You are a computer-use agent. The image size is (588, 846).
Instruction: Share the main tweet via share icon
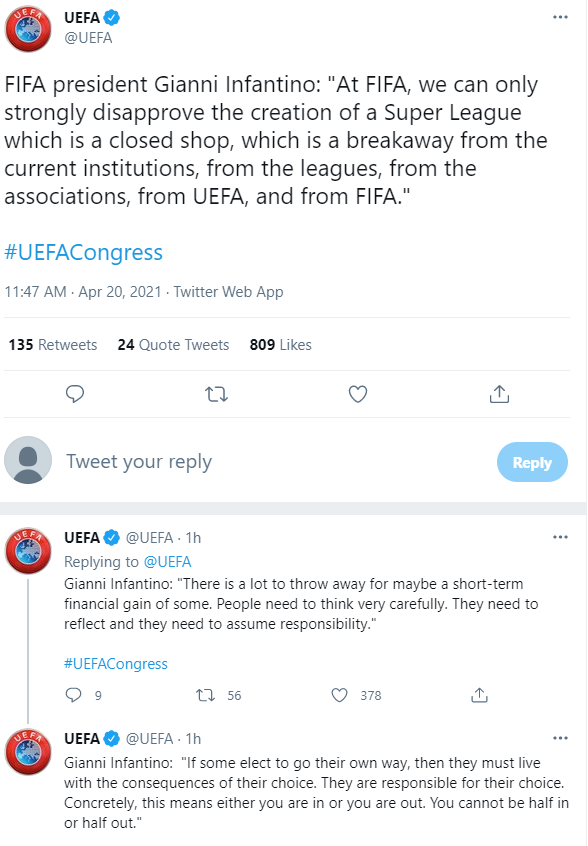click(499, 394)
